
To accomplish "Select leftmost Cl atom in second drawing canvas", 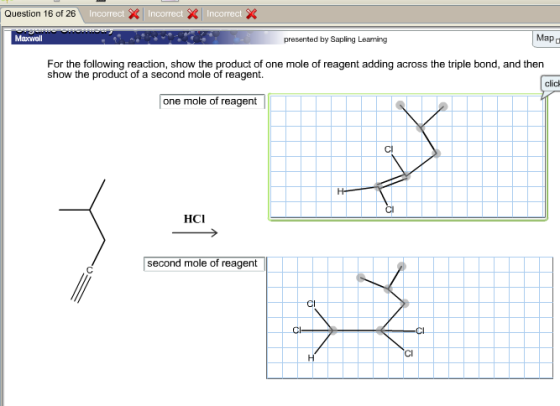I will 297,330.
